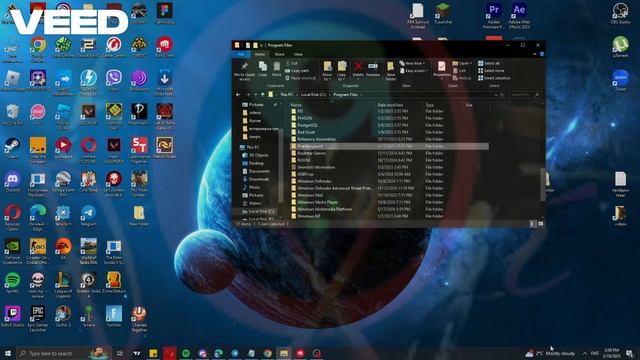Click the Fortnite desktop icon
The height and width of the screenshot is (360, 640).
point(114,316)
